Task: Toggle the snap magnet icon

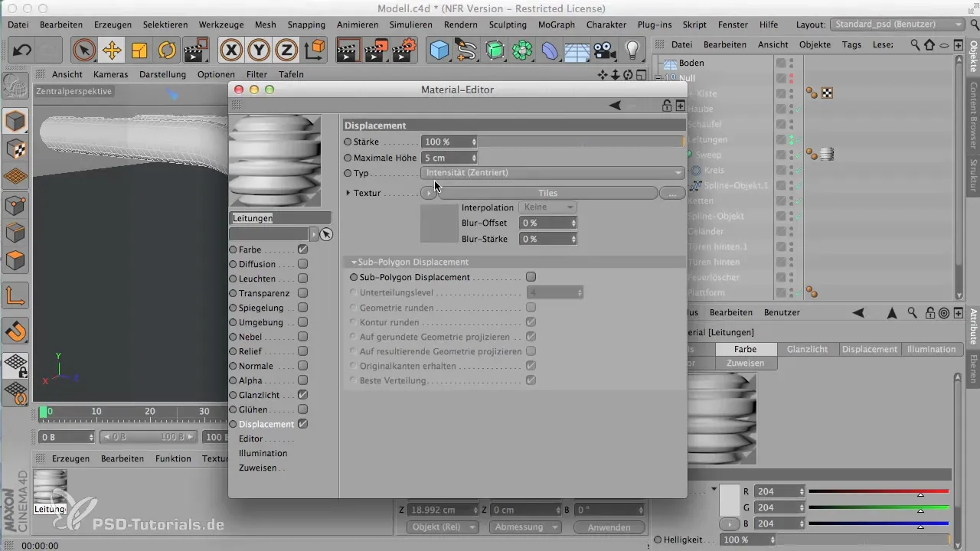Action: coord(16,332)
